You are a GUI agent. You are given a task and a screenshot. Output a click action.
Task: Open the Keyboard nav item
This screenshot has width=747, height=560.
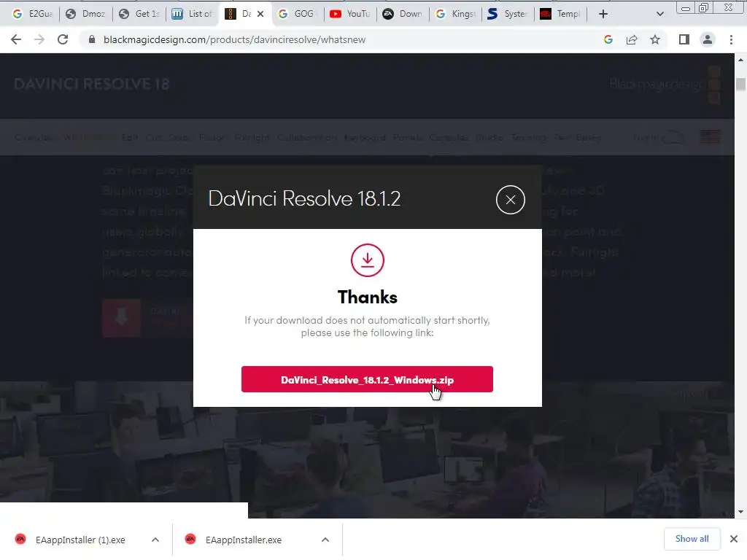365,138
